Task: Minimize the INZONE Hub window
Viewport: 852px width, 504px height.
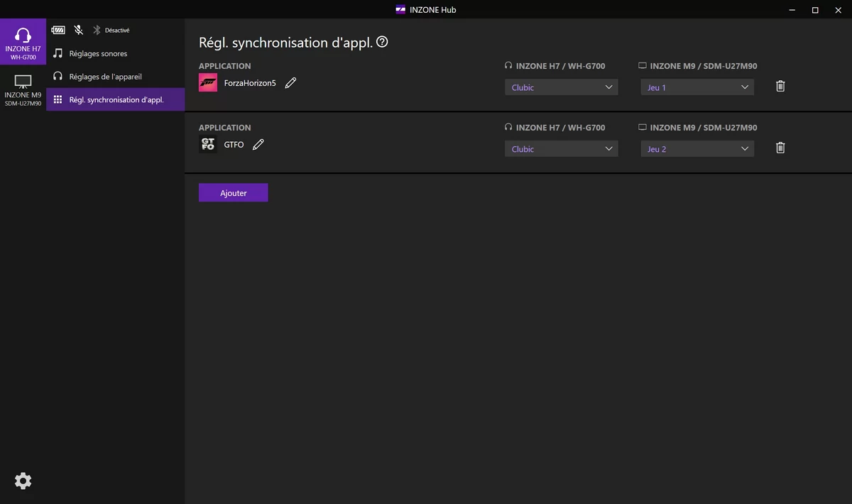Action: click(792, 10)
